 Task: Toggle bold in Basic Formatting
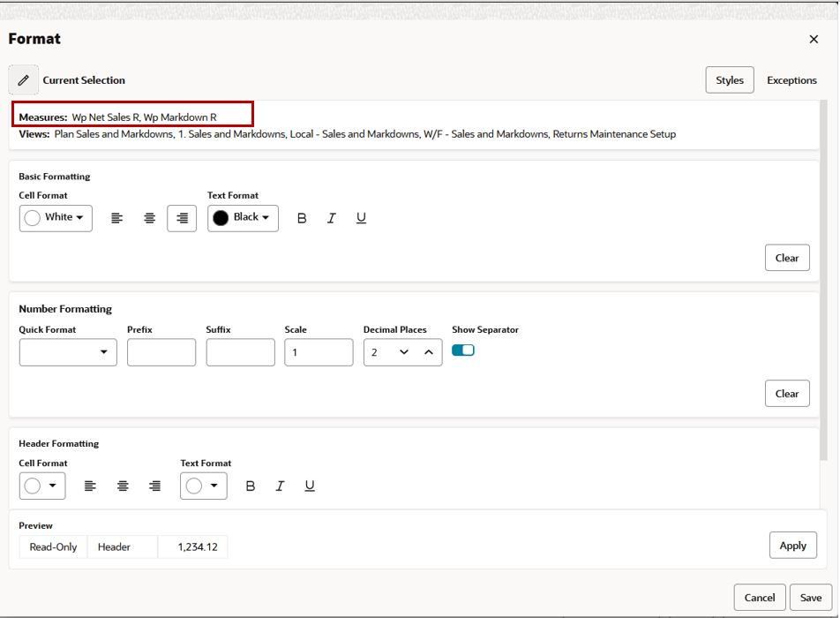tap(302, 218)
